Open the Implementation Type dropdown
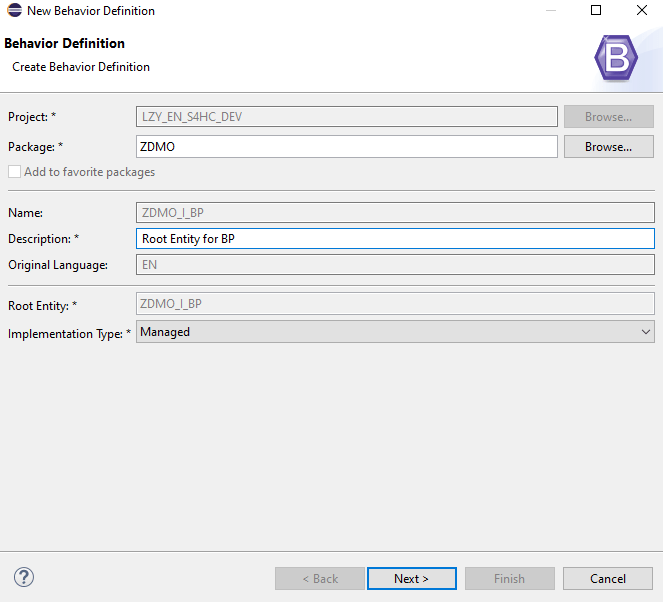 pos(394,332)
